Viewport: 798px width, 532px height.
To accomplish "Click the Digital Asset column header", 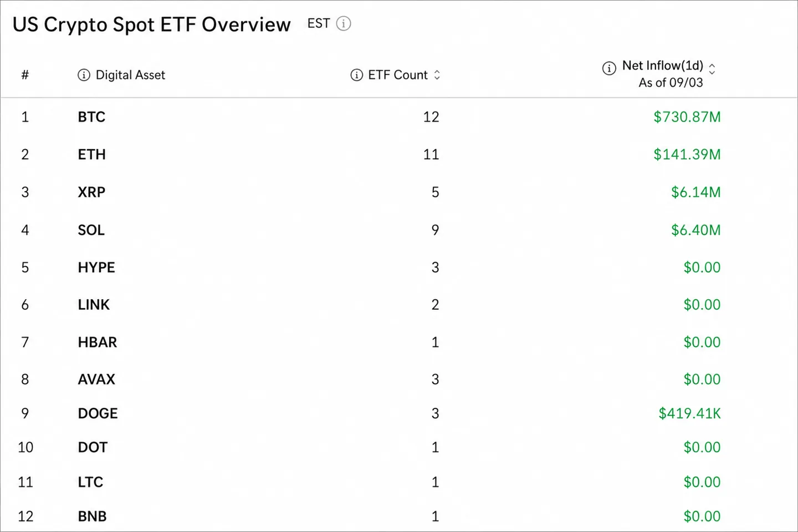I will tap(130, 75).
